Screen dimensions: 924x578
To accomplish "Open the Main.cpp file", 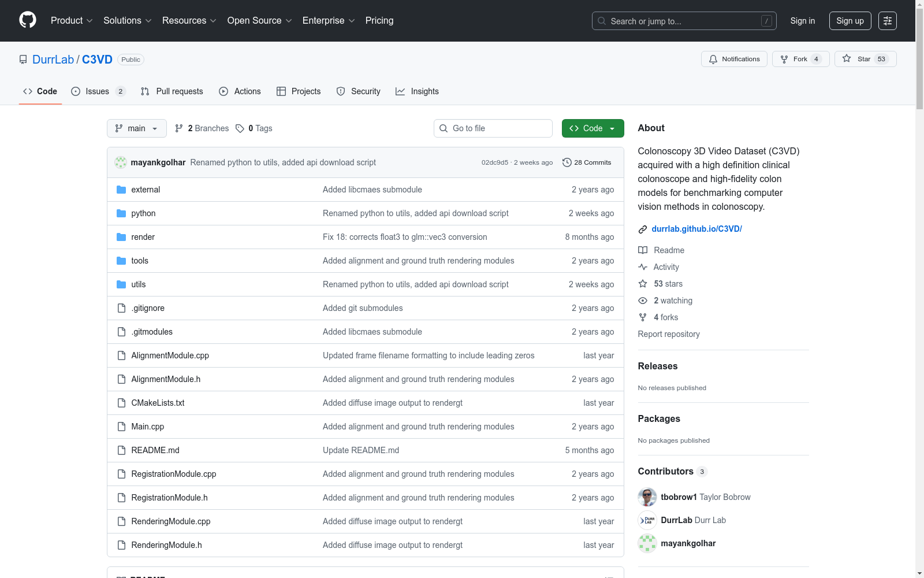I will (148, 427).
